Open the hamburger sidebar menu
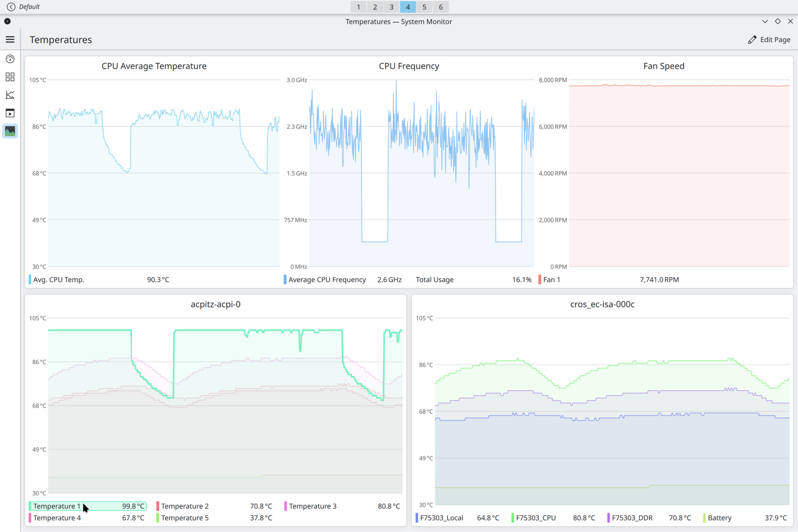 pyautogui.click(x=10, y=39)
